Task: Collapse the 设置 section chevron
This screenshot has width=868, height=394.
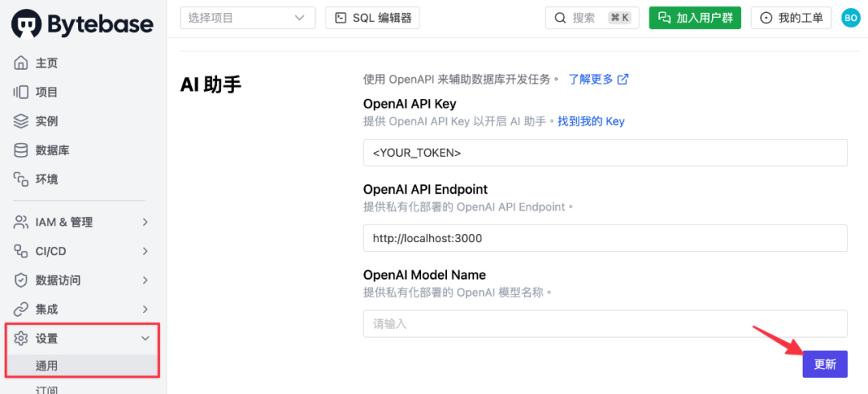Action: (145, 338)
